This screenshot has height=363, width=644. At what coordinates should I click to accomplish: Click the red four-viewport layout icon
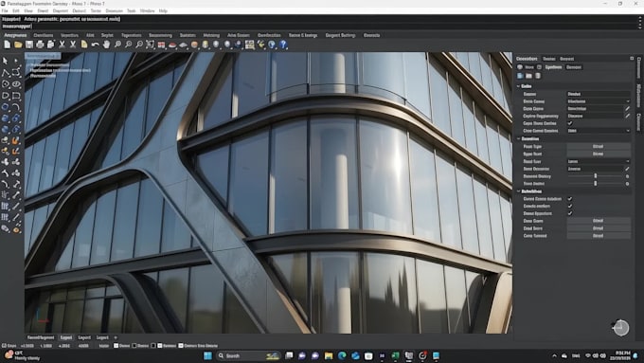click(x=161, y=45)
